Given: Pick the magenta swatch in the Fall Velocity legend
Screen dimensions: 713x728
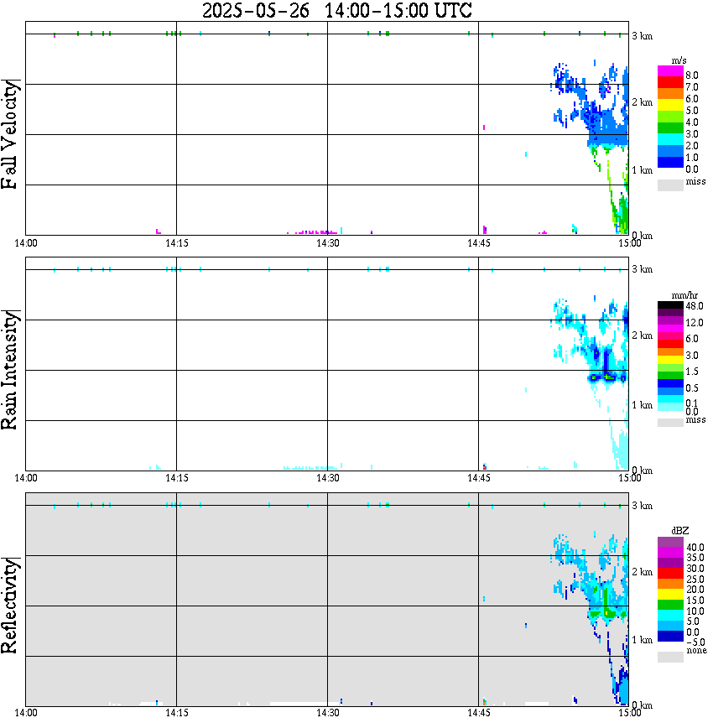Looking at the screenshot, I should click(670, 71).
